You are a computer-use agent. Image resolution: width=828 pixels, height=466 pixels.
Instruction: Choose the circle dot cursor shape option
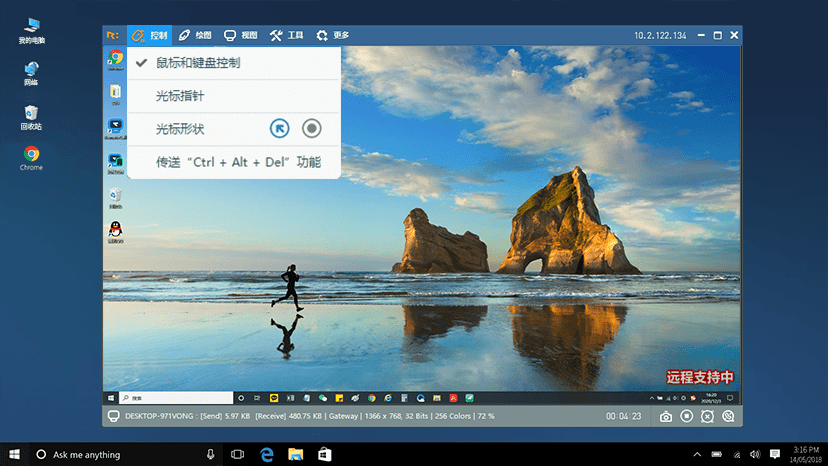click(x=312, y=128)
